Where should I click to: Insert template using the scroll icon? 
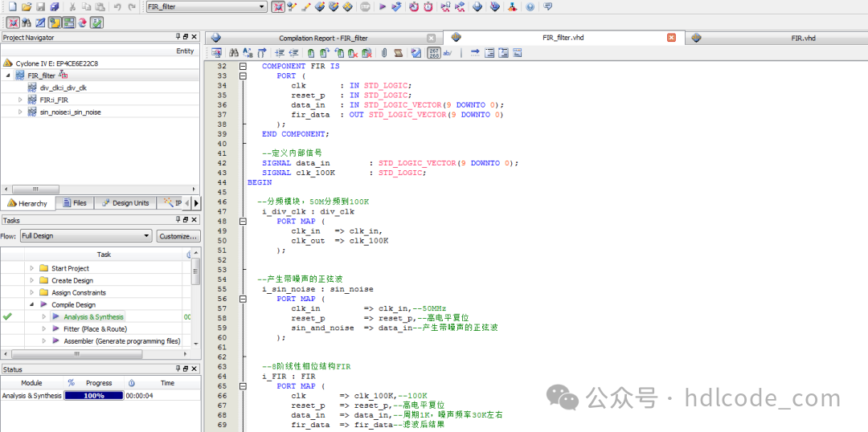pyautogui.click(x=398, y=53)
